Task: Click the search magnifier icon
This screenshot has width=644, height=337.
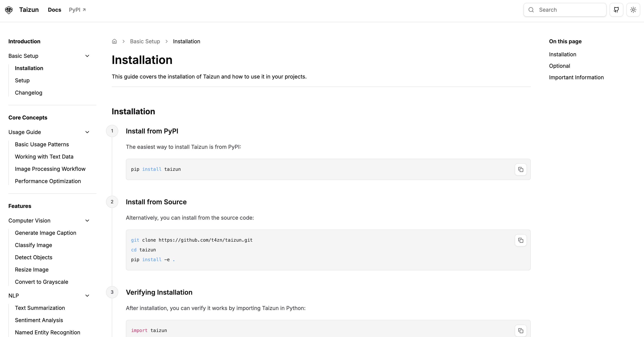Action: click(531, 10)
